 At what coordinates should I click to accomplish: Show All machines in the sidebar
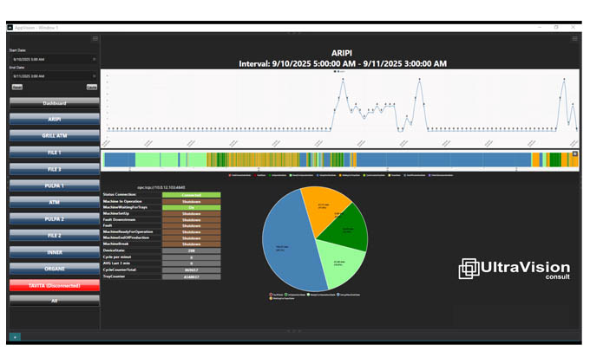[53, 300]
